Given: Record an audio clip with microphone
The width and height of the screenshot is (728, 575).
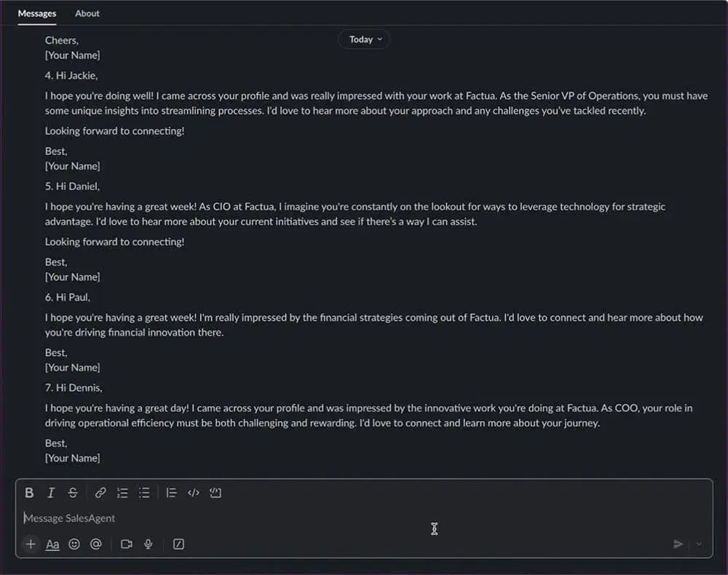Looking at the screenshot, I should point(148,544).
